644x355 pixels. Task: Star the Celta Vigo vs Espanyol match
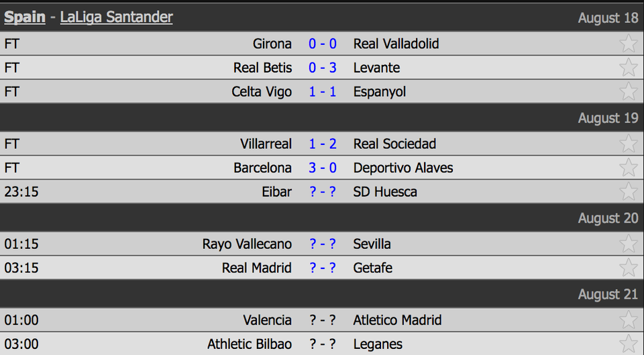coord(629,91)
